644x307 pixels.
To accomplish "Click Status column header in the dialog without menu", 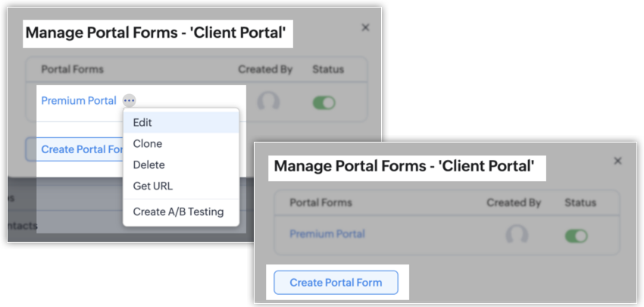I will click(x=580, y=202).
